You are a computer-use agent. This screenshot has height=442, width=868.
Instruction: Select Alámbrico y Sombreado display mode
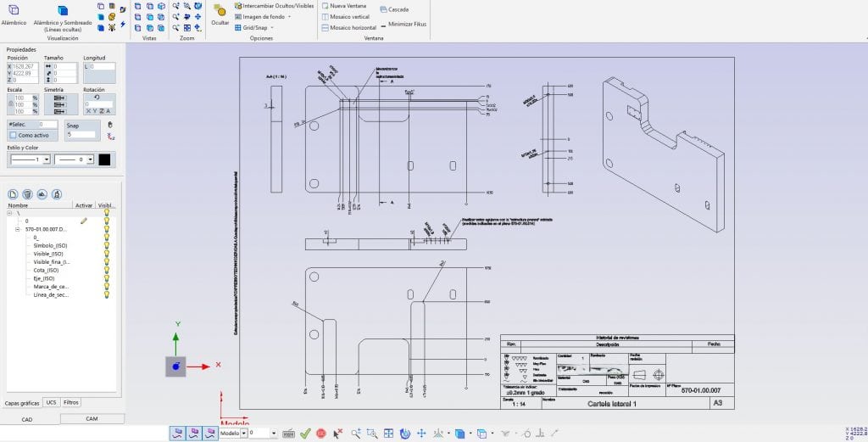click(63, 18)
